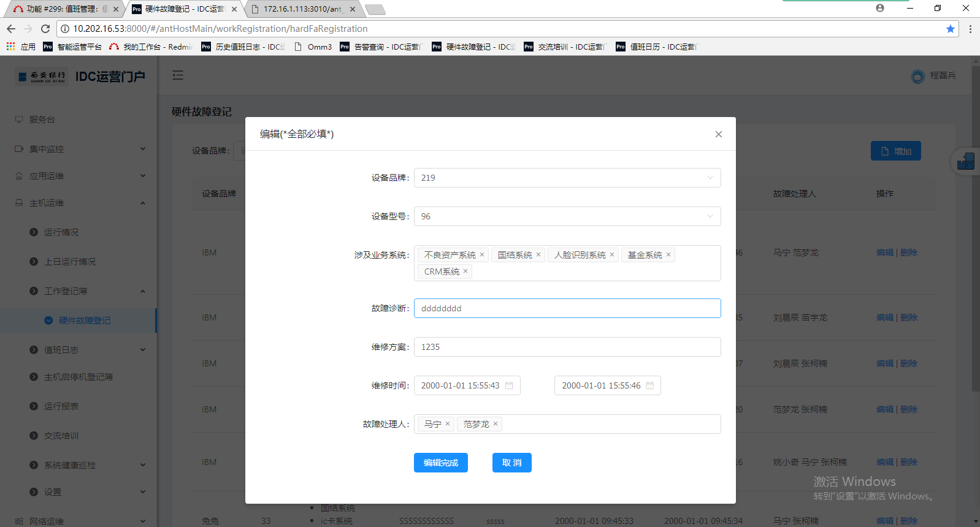Image resolution: width=980 pixels, height=527 pixels.
Task: Collapse 主机运维 sidebar menu
Action: (x=78, y=203)
